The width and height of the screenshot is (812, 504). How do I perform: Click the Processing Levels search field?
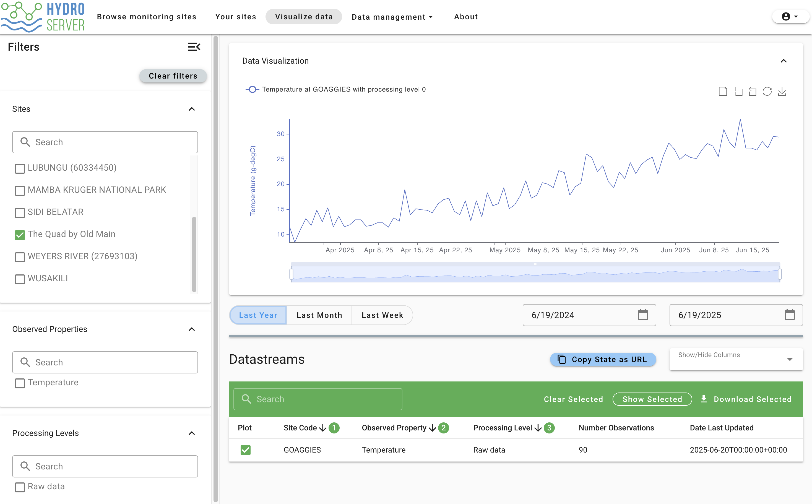tap(105, 466)
